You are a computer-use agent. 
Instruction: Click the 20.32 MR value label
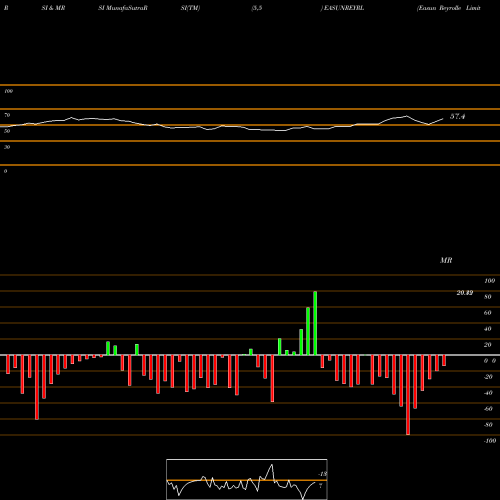coord(465,293)
